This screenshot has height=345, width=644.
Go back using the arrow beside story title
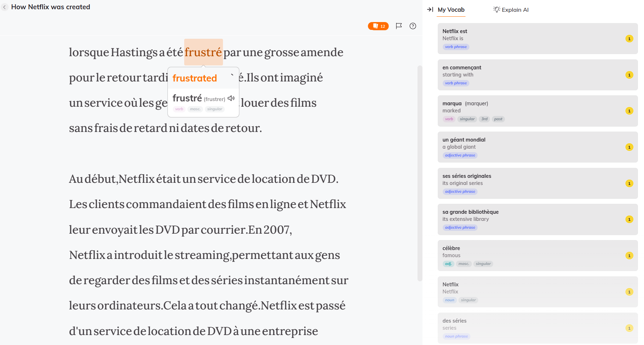click(x=5, y=7)
